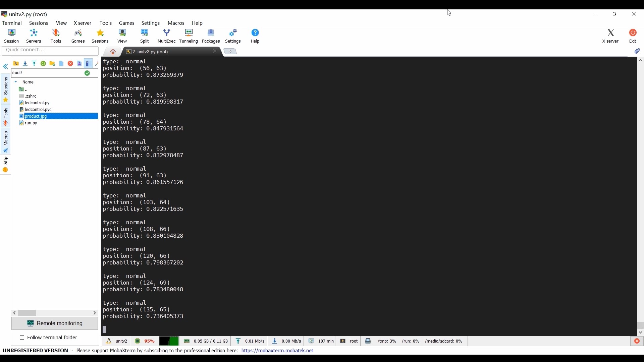Open the Packages manager icon
Viewport: 644px width, 362px height.
211,36
